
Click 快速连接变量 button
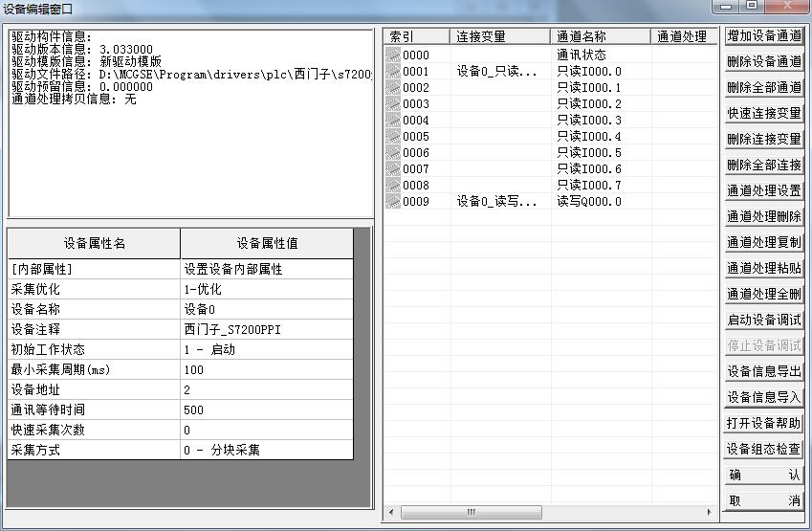click(x=763, y=114)
